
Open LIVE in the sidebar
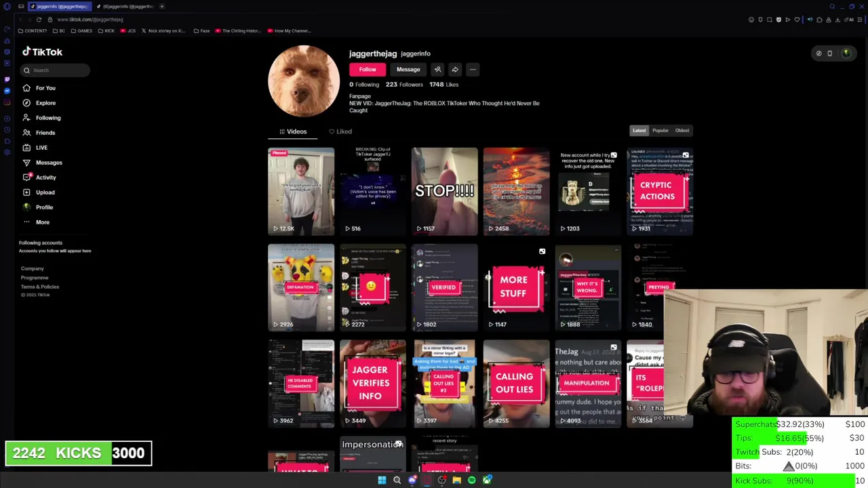pyautogui.click(x=35, y=148)
